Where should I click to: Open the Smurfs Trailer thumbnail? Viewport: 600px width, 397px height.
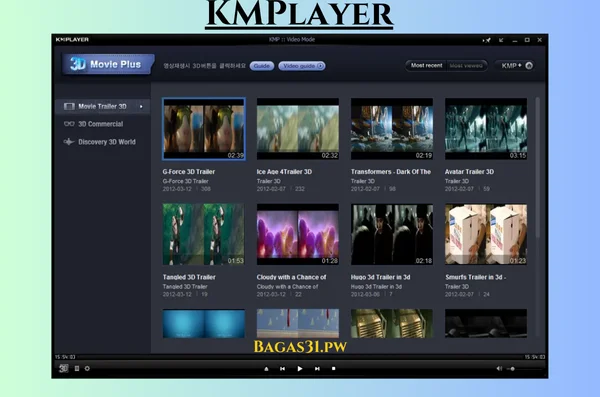coord(486,234)
